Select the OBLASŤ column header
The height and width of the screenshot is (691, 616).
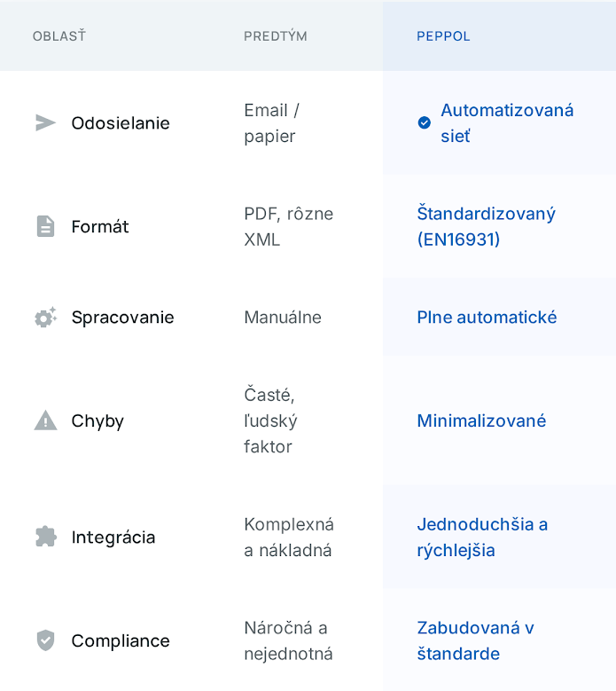[x=59, y=36]
